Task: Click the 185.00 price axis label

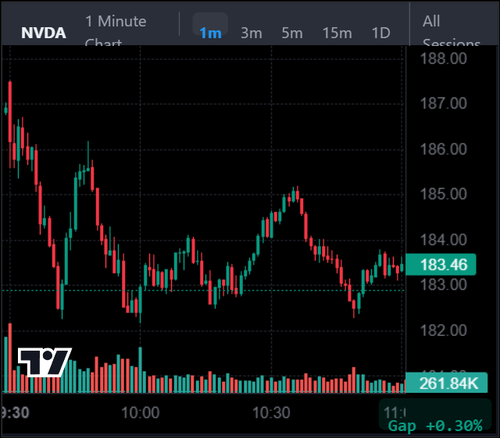Action: click(x=443, y=194)
